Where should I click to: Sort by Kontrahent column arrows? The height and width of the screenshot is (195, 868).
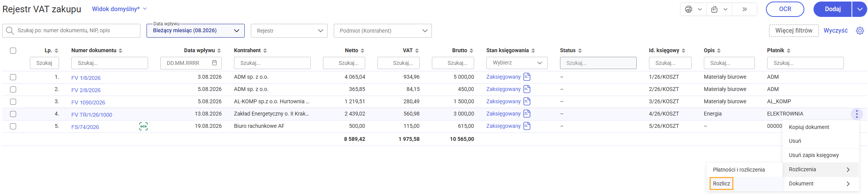click(265, 51)
